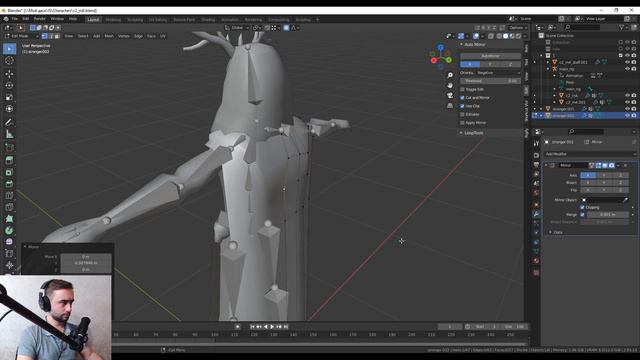
Task: Enable Bisect X in the Mirror modifier
Action: (588, 182)
